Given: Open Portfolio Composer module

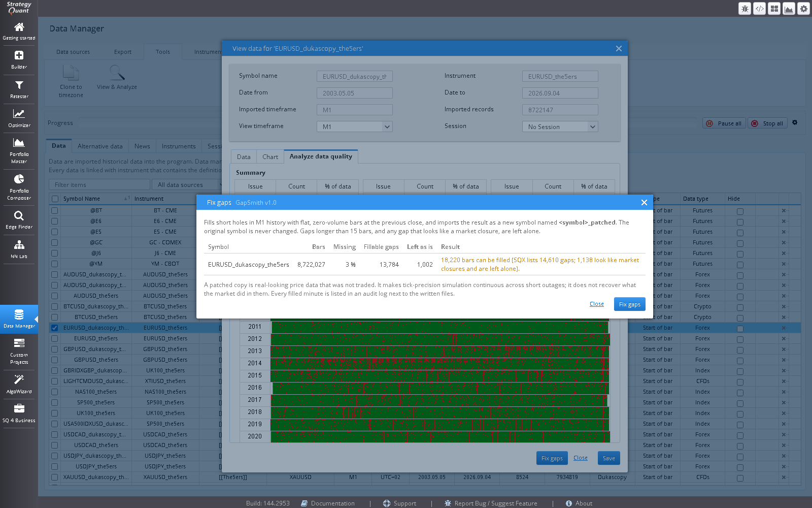Looking at the screenshot, I should click(19, 187).
